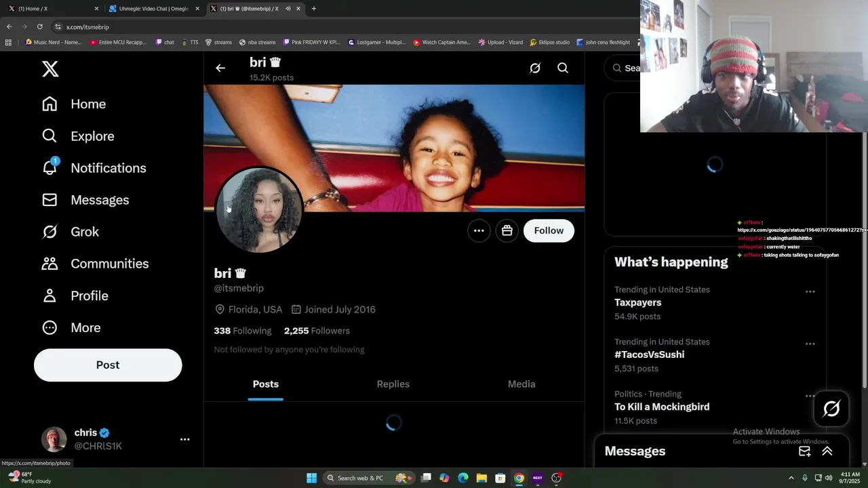This screenshot has height=488, width=868.
Task: Click the gift icon button on profile
Action: pyautogui.click(x=507, y=230)
